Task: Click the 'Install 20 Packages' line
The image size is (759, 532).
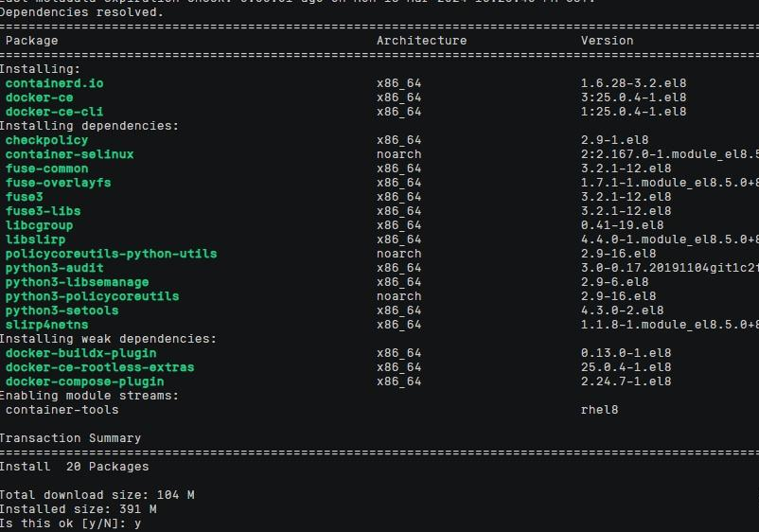Action: (x=74, y=467)
